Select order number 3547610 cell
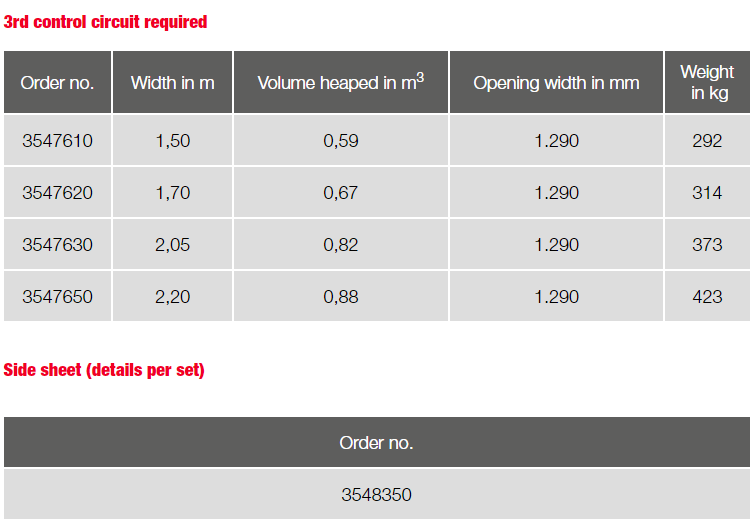 click(x=58, y=141)
